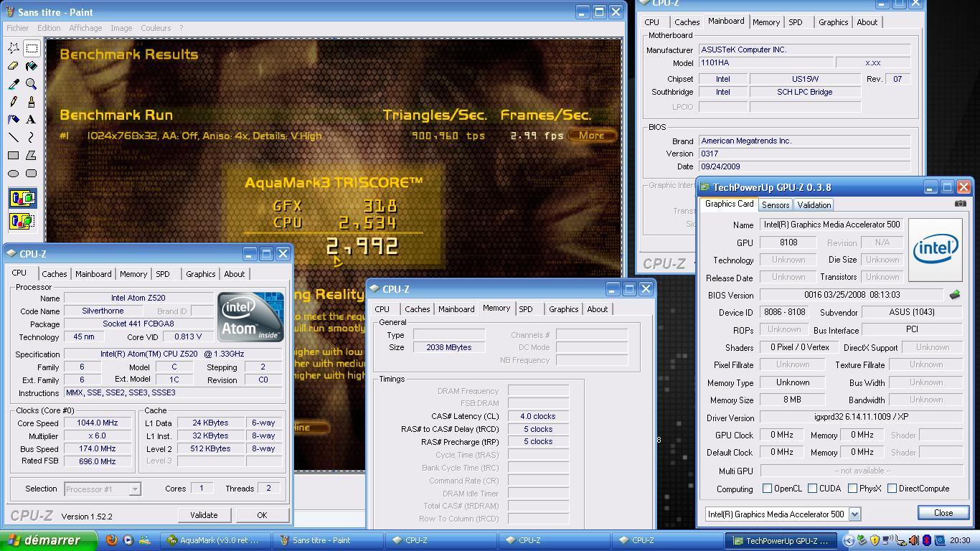Open About tab in CPU-Z mainboard window
The height and width of the screenshot is (551, 980).
[867, 22]
